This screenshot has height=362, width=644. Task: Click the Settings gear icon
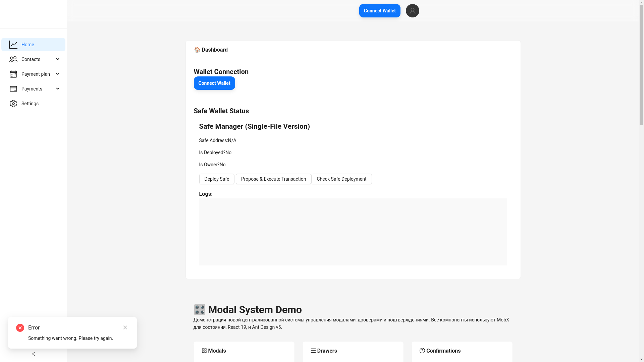(x=13, y=104)
